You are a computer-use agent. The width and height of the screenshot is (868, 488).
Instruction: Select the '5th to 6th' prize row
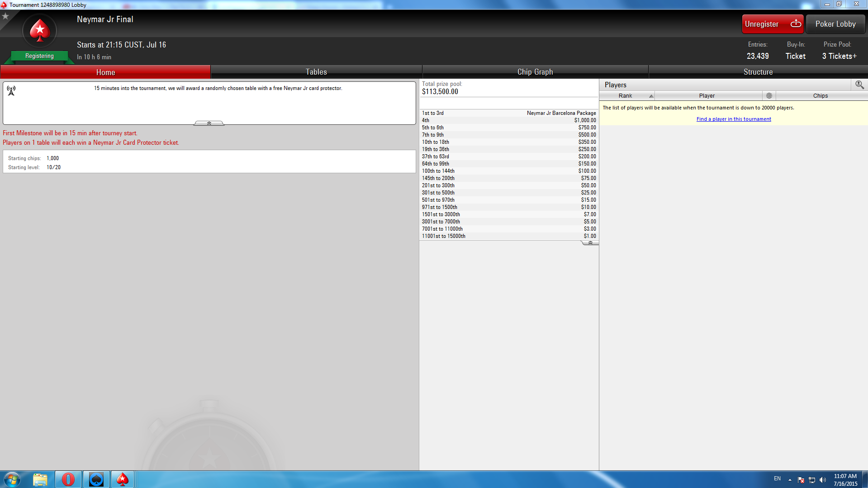pos(509,128)
